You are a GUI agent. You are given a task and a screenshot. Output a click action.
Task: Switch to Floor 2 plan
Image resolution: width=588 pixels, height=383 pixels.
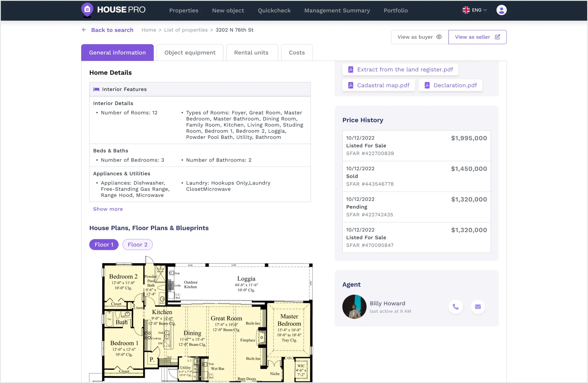(x=137, y=244)
